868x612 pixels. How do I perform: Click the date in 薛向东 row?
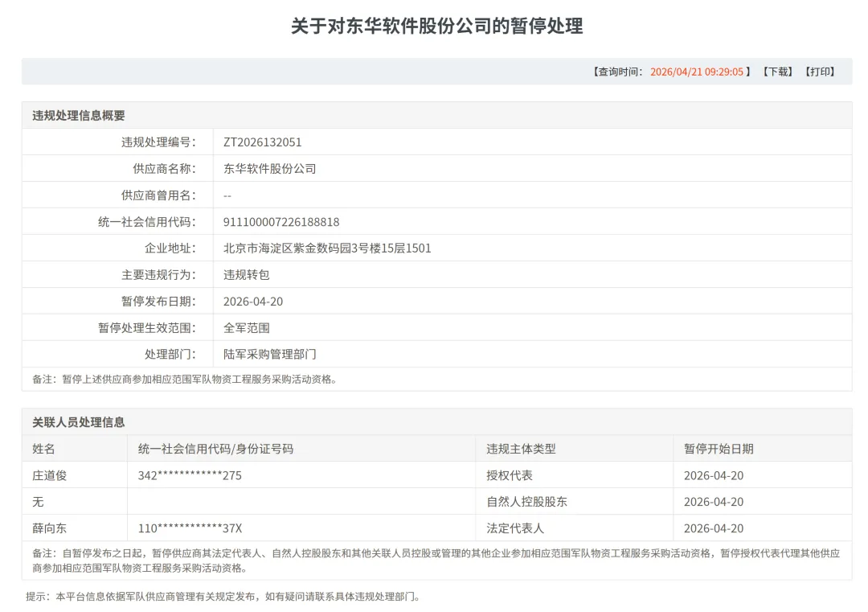[x=714, y=529]
